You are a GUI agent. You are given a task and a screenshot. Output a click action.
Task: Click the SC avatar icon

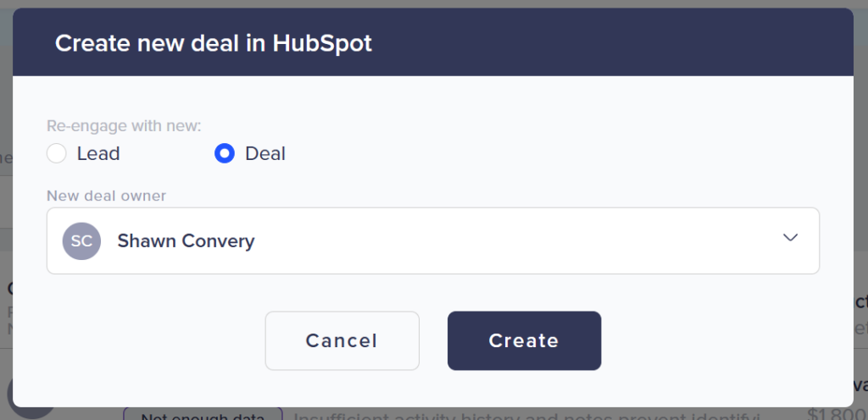tap(81, 240)
